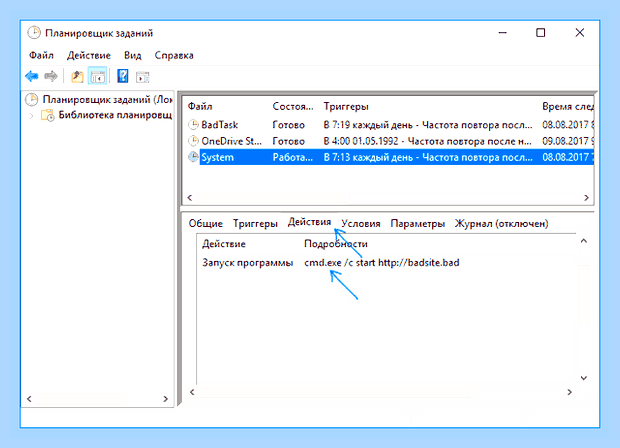Click the details pane scroll down arrow

[584, 378]
